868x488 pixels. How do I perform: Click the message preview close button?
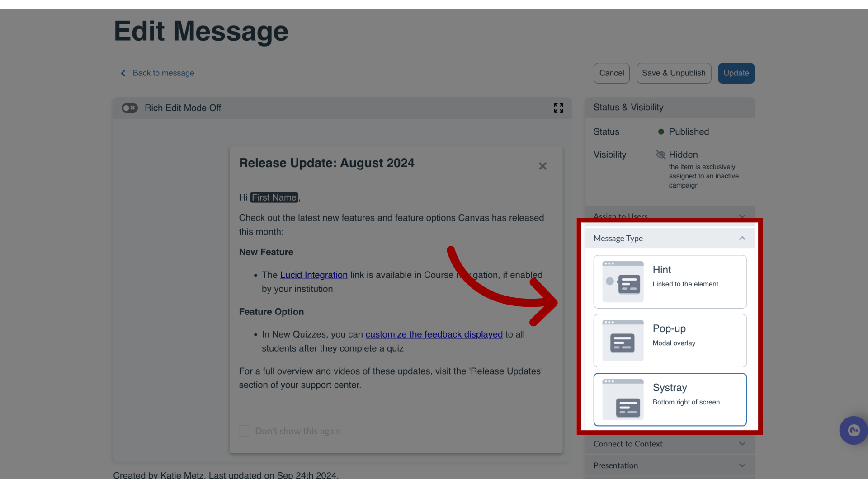(x=542, y=166)
